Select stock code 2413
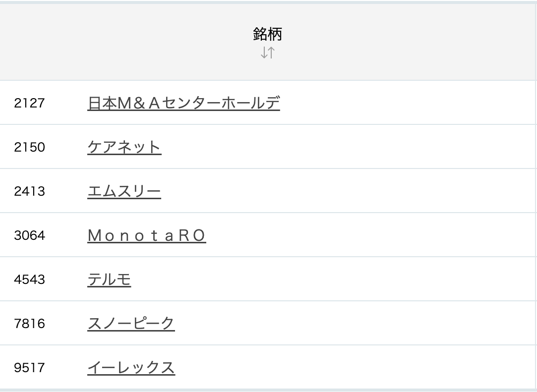Image resolution: width=537 pixels, height=392 pixels. (29, 191)
